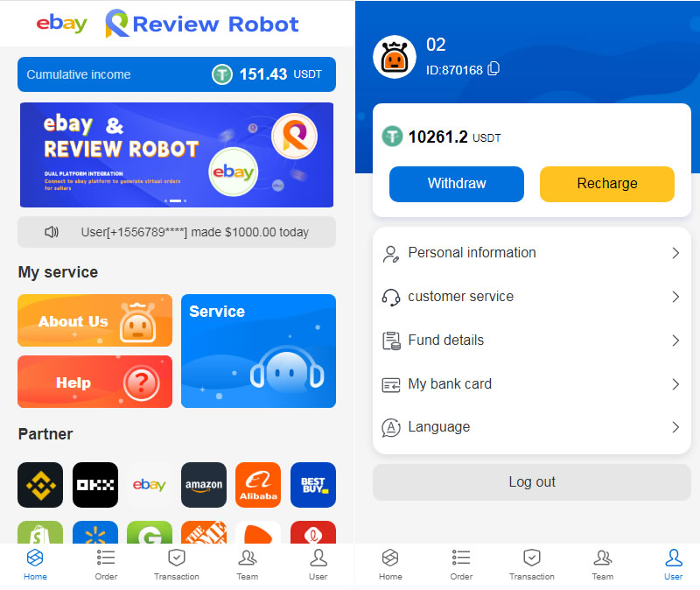
Task: Open the Best Buy partner icon
Action: [x=313, y=485]
